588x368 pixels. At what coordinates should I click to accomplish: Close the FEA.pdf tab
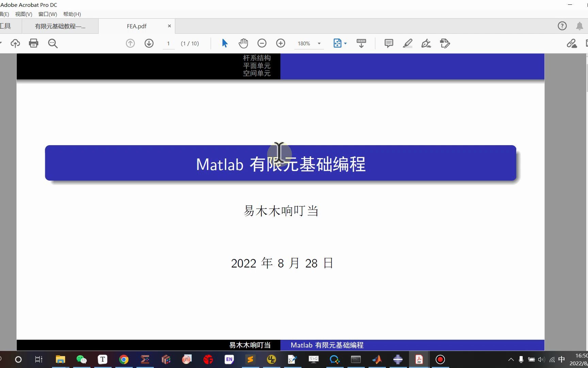tap(169, 26)
